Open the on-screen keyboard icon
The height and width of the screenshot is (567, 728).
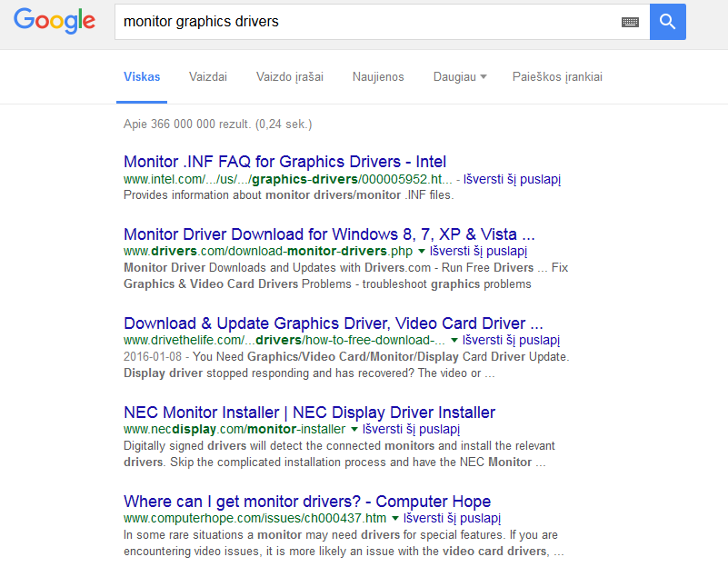(x=630, y=22)
